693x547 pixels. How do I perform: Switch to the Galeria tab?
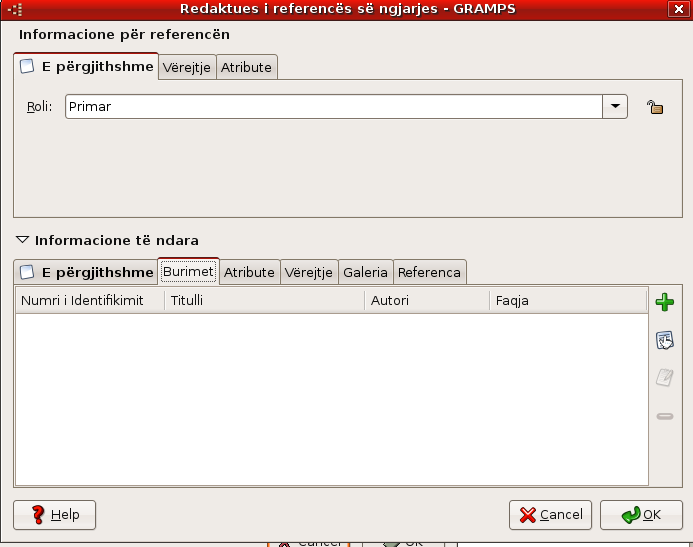(x=366, y=272)
